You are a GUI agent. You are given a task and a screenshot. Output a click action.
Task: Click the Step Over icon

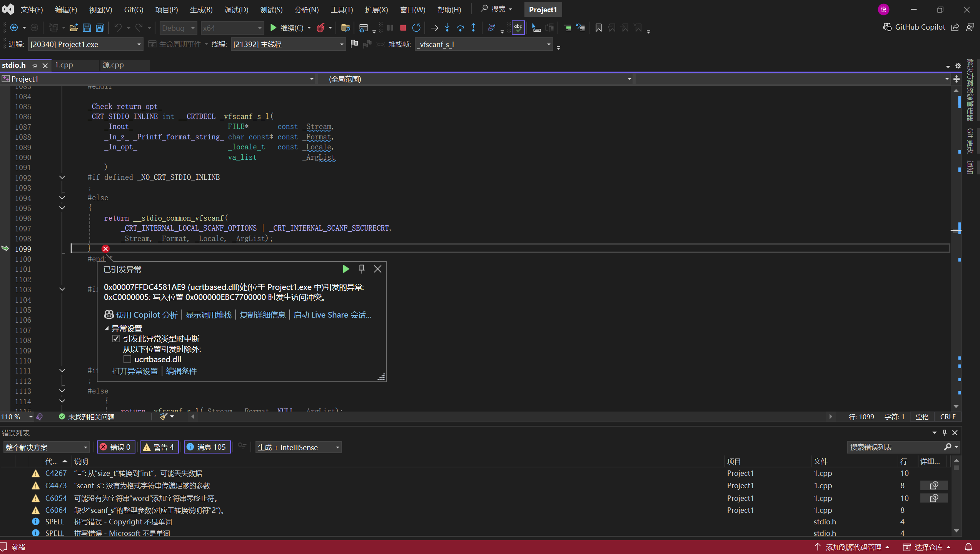460,28
